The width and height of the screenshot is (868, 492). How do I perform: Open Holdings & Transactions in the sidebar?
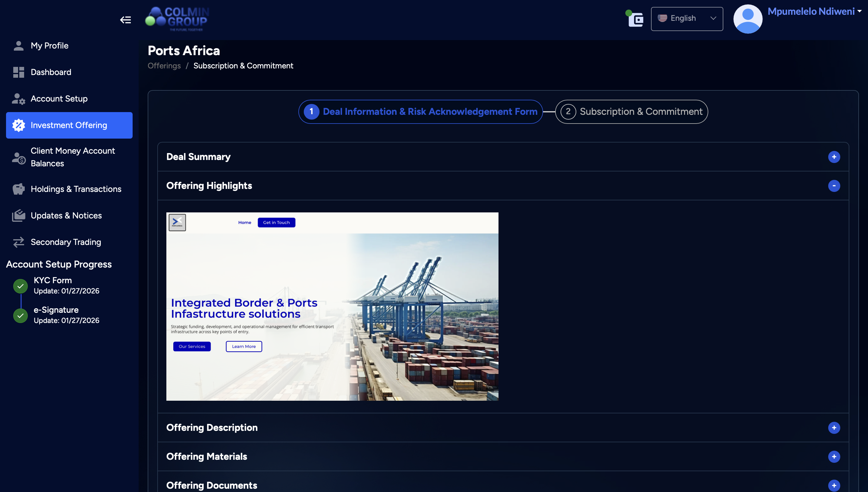pos(69,189)
